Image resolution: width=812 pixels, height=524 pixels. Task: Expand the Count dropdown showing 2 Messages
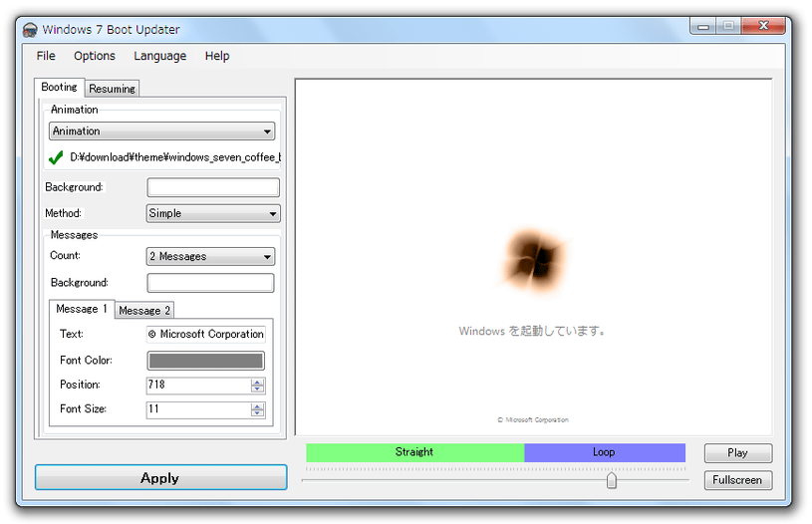[210, 256]
